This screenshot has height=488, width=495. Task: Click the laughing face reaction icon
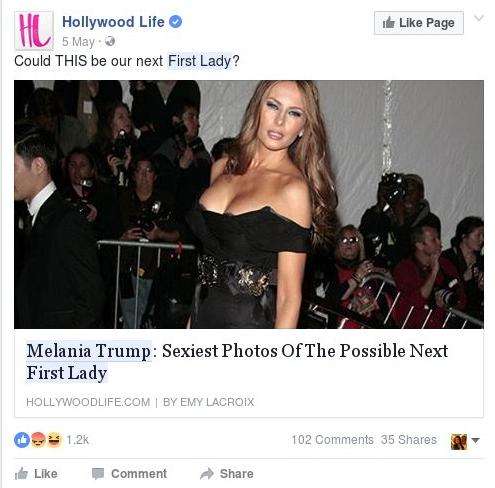pos(54,440)
